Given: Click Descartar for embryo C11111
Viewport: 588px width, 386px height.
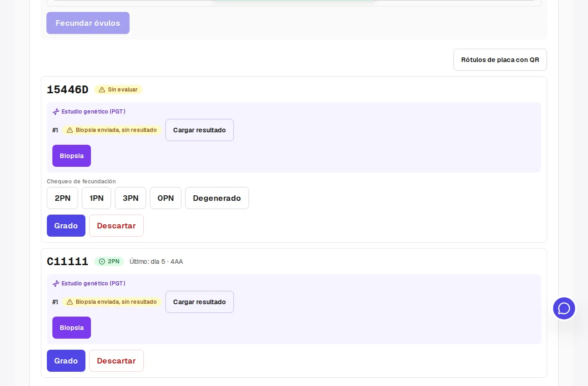Looking at the screenshot, I should click(116, 361).
